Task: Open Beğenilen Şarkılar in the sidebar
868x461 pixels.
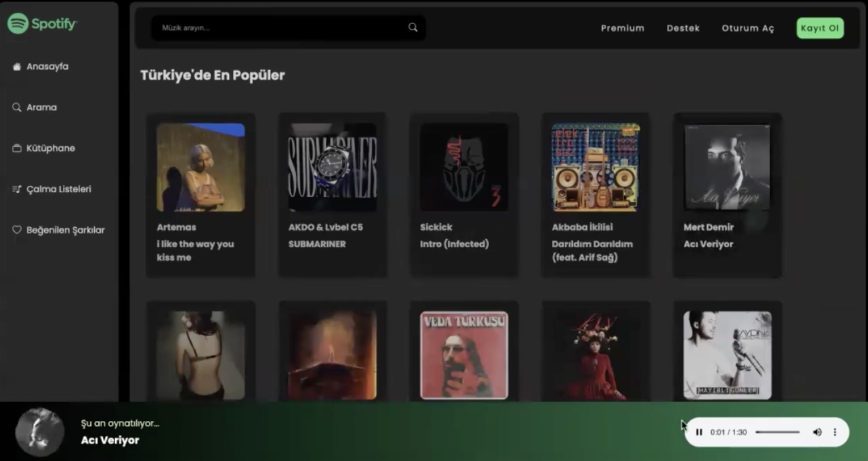Action: coord(65,230)
